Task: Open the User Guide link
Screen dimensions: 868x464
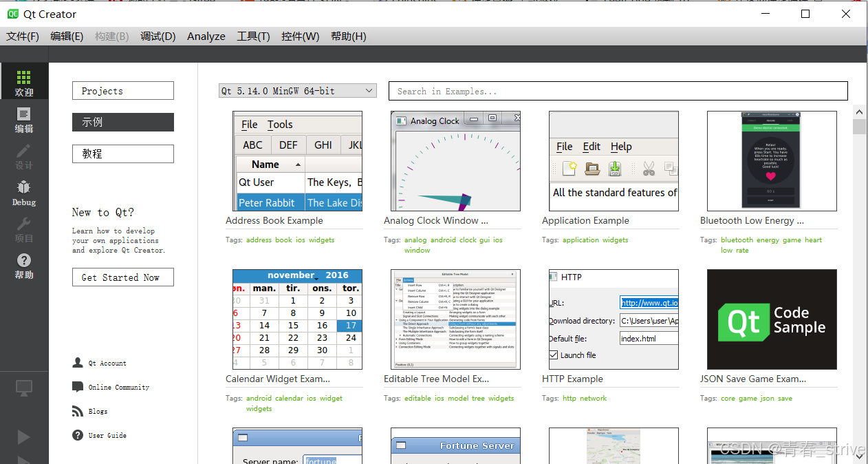Action: pos(107,435)
